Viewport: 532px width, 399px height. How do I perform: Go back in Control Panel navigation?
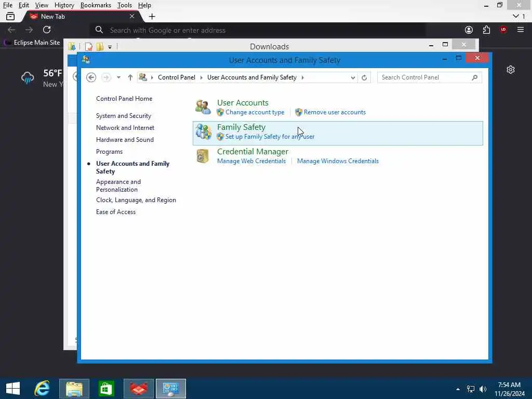(91, 77)
